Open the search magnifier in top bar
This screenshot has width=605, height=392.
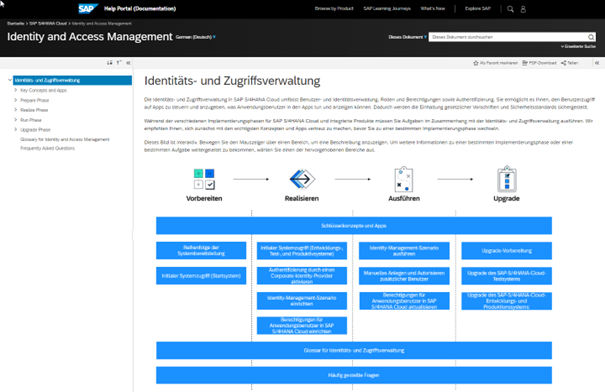coord(510,9)
